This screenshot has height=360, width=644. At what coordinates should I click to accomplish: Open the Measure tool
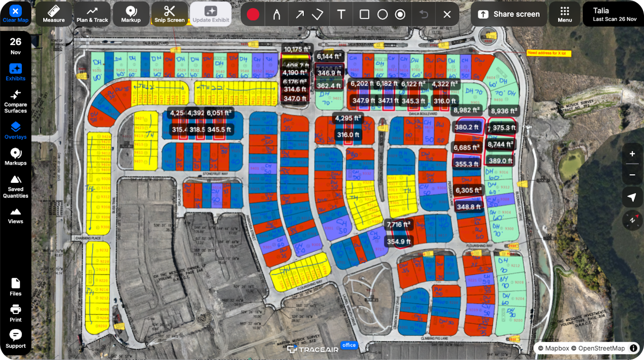coord(54,14)
